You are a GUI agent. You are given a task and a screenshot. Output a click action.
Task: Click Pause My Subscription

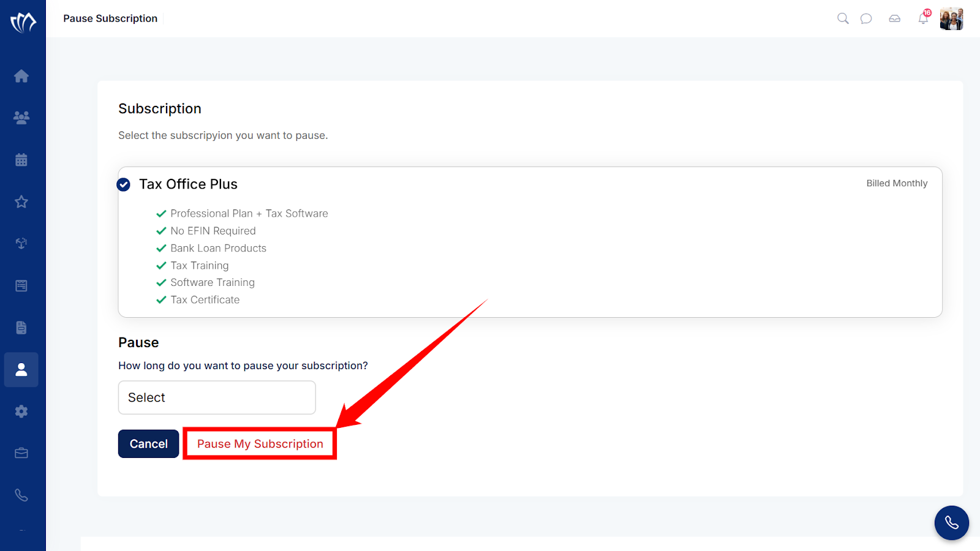pyautogui.click(x=260, y=444)
